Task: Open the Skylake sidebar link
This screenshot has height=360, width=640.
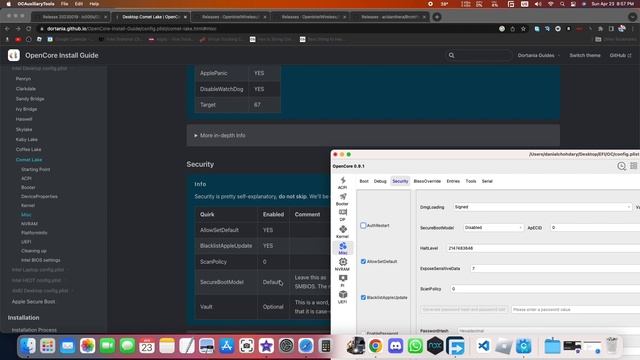Action: click(x=24, y=129)
